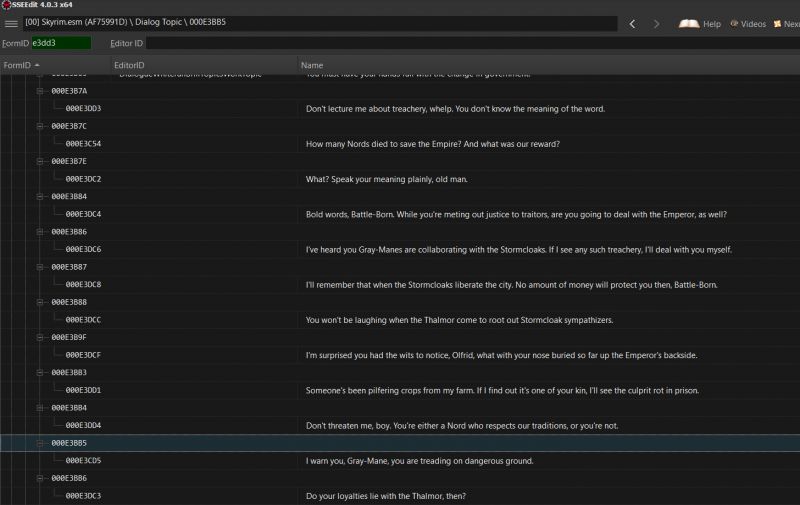Click text "Bold words, Battle-Born"

(x=349, y=215)
